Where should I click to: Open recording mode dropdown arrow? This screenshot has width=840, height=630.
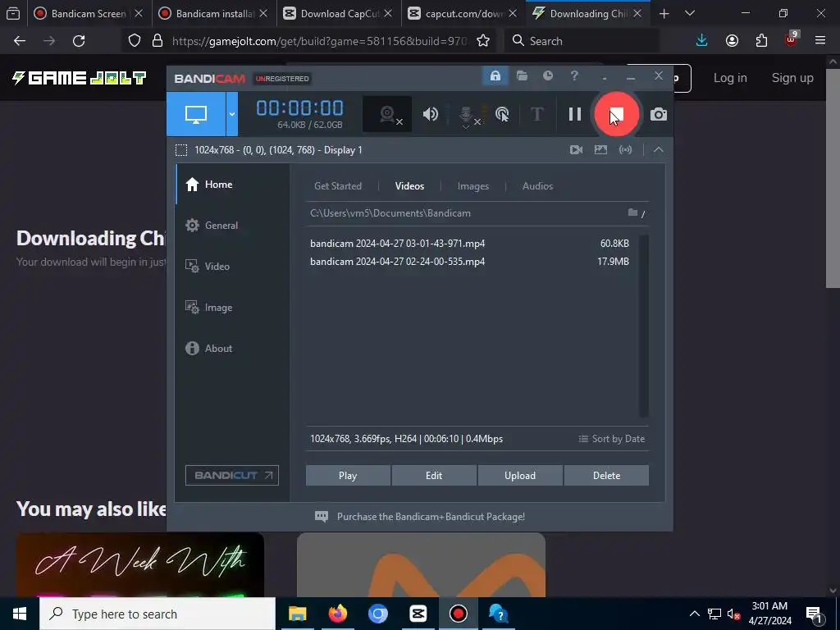pyautogui.click(x=232, y=114)
